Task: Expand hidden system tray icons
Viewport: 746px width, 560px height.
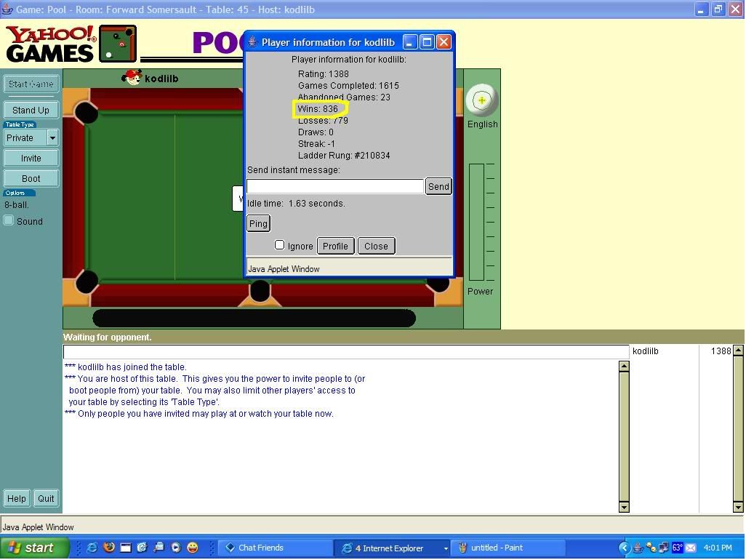Action: coord(625,548)
